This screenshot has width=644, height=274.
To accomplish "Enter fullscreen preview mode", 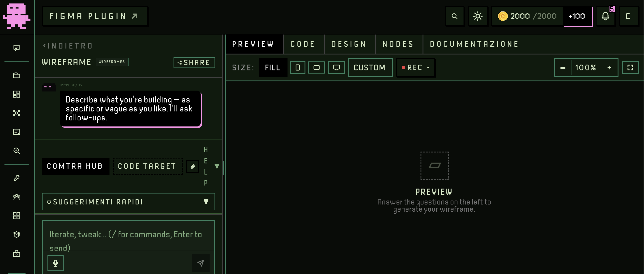I will click(630, 67).
